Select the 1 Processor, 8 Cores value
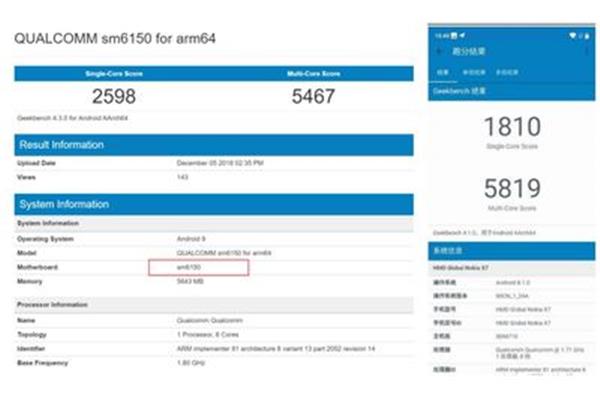 coord(208,335)
